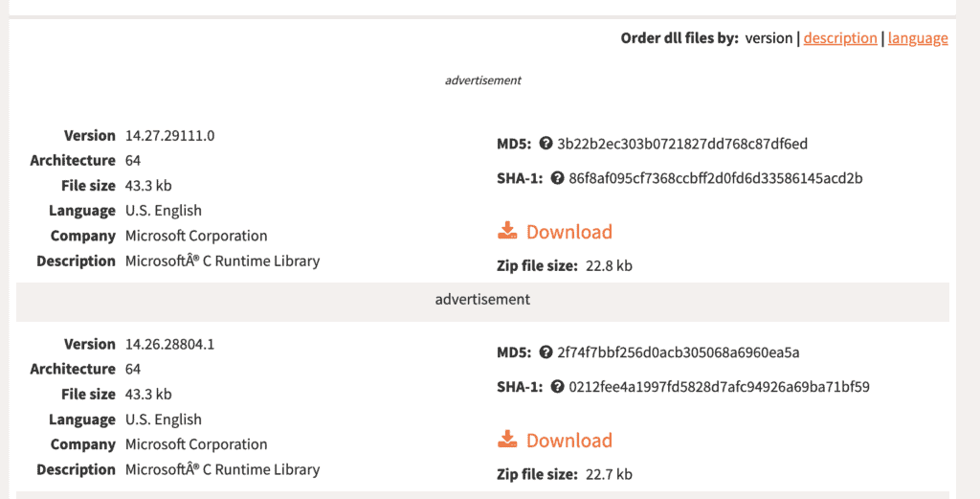Click the download tray icon for version 14.26.28804.1

(507, 440)
